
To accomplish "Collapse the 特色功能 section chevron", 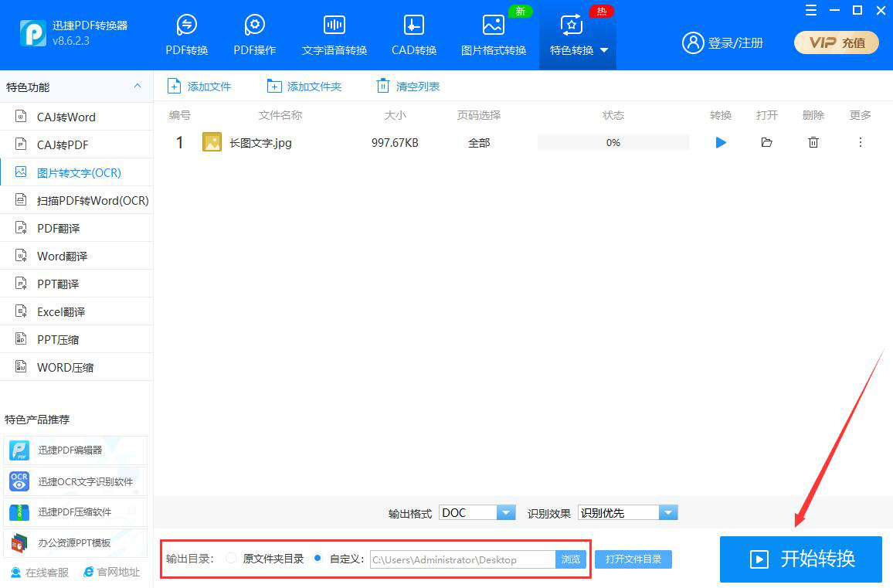I will (138, 86).
